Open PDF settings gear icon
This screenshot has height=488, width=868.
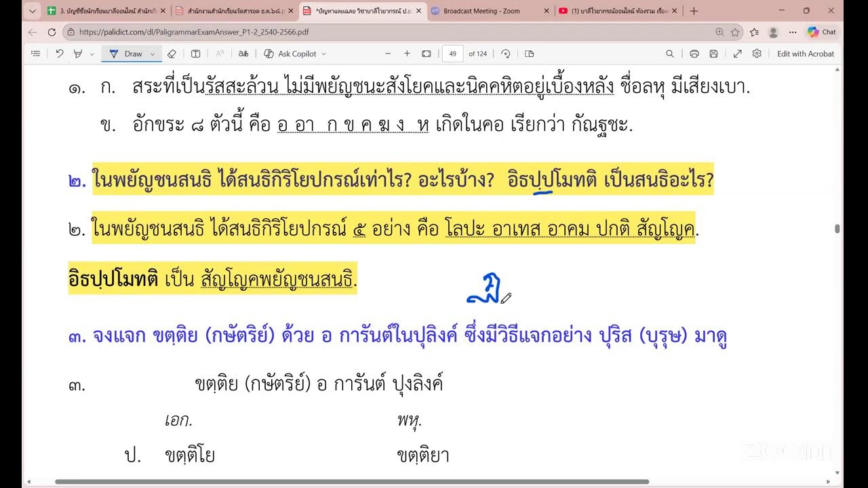coord(757,54)
